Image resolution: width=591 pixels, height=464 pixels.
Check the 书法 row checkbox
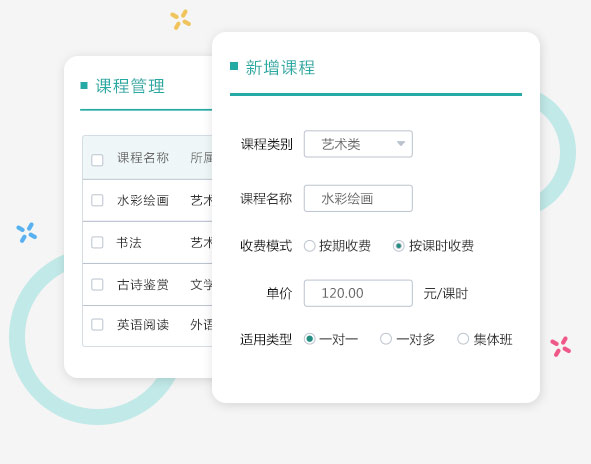pos(97,242)
